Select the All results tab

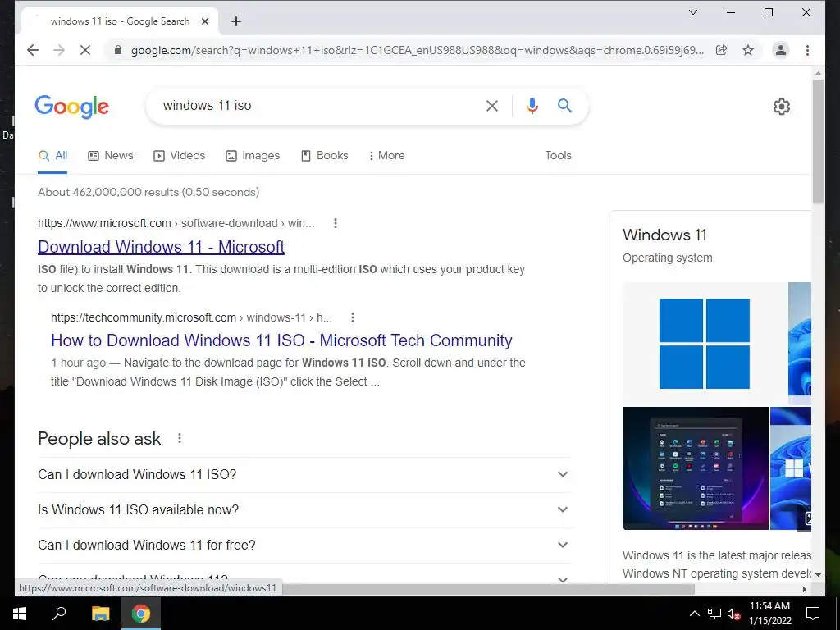[x=52, y=155]
